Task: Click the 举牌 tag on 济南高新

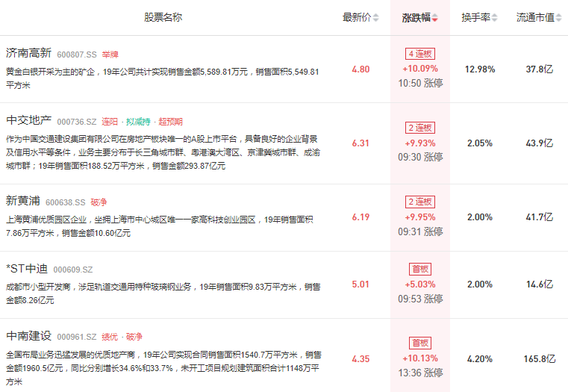Action: point(110,55)
